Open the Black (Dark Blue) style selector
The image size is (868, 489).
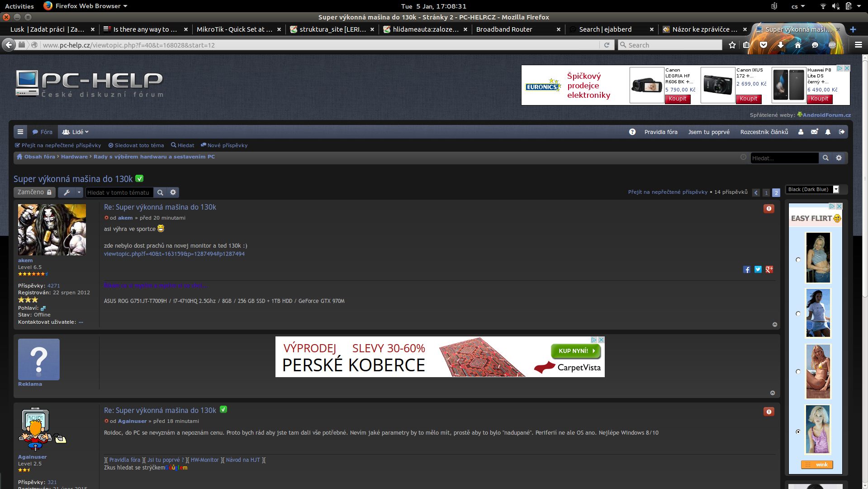812,189
